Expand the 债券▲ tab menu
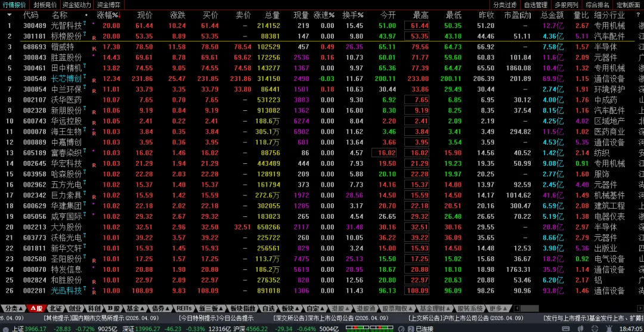Viewport: 644px width, 332px height. coord(160,309)
